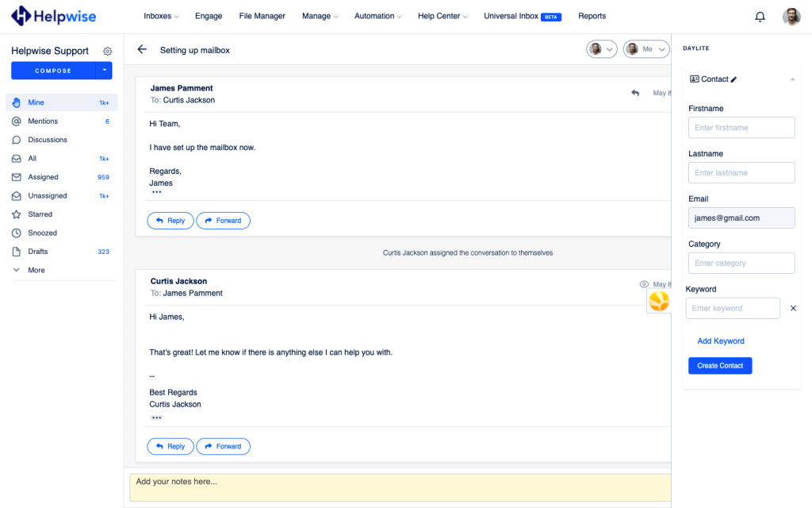Open the Automation menu
Image resolution: width=812 pixels, height=508 pixels.
pyautogui.click(x=377, y=16)
